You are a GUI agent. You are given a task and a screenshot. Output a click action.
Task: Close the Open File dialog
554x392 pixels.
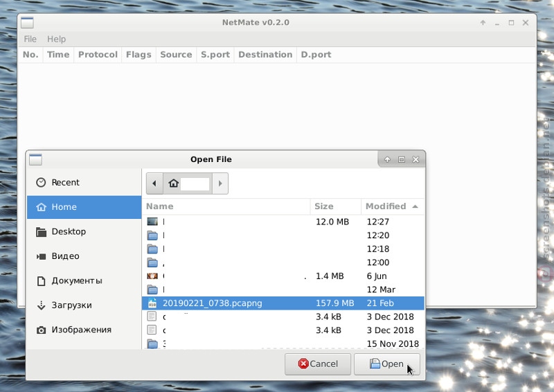pos(416,159)
